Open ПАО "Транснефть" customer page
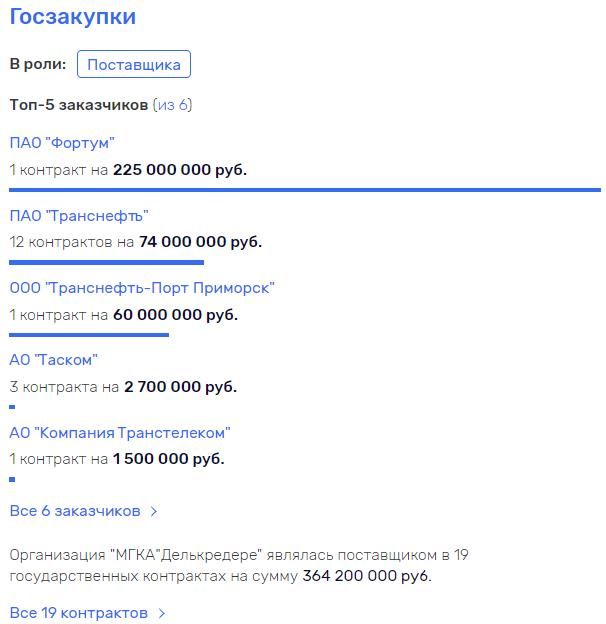This screenshot has width=606, height=624. point(79,215)
